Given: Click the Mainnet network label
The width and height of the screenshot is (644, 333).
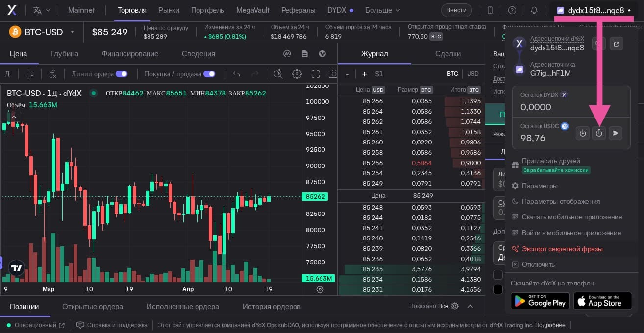Looking at the screenshot, I should 81,10.
